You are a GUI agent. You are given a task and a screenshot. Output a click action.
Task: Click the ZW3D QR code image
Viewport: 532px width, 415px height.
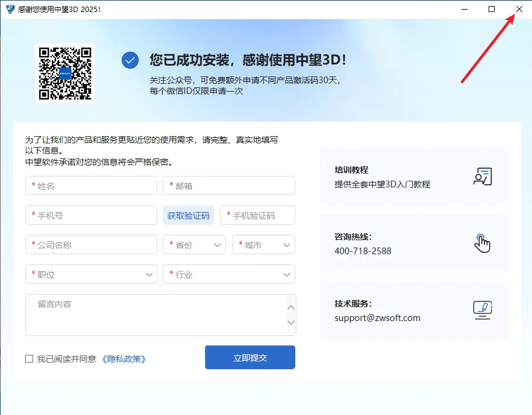[x=65, y=73]
